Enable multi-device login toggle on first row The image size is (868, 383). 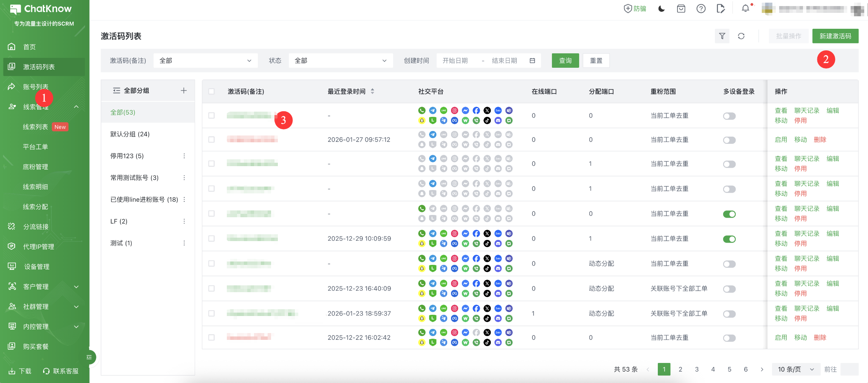pyautogui.click(x=729, y=116)
